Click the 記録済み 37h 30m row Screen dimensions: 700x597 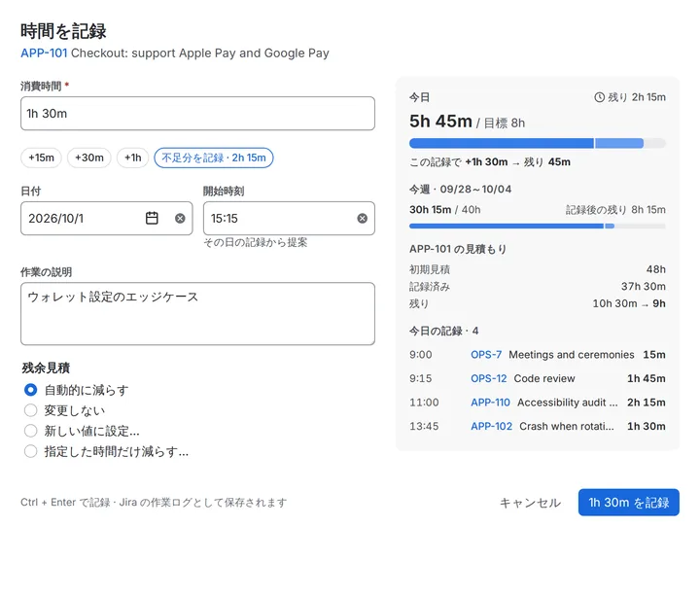[x=538, y=286]
